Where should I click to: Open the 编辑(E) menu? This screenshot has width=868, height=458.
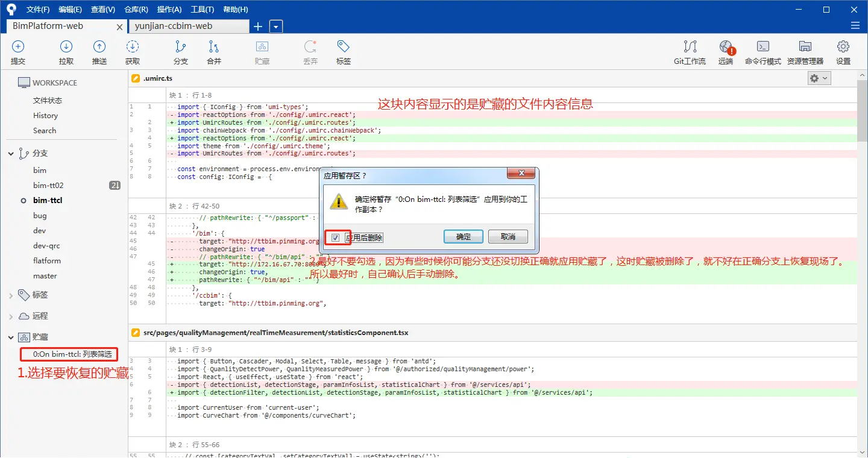pyautogui.click(x=71, y=10)
